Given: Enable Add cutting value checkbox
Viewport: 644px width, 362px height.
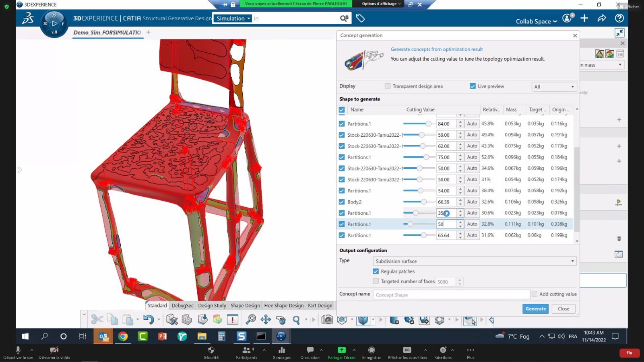Looking at the screenshot, I should click(535, 294).
